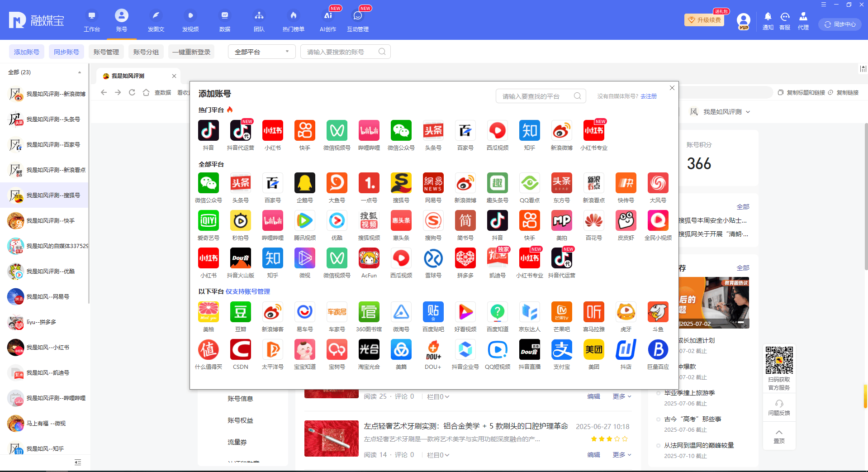Pick the 巨量百应 platform icon
The image size is (868, 472).
[658, 350]
